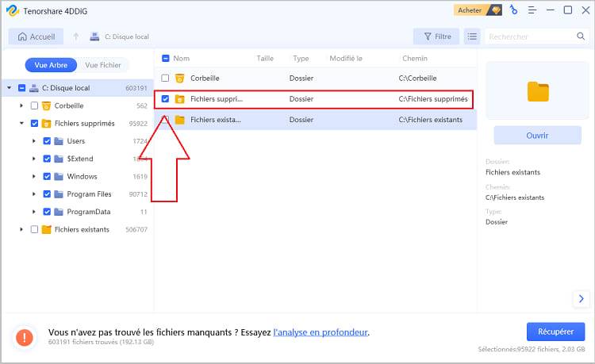Open the analyse en profondeur link
This screenshot has width=595, height=364.
[321, 331]
